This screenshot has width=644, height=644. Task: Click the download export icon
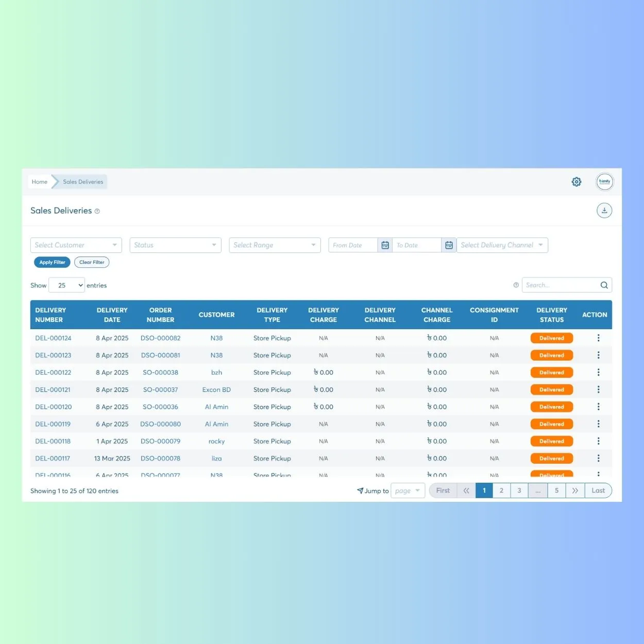click(604, 210)
